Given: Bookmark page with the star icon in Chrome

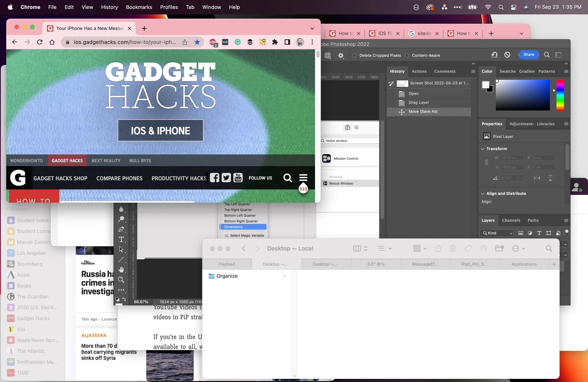Looking at the screenshot, I should pos(197,42).
